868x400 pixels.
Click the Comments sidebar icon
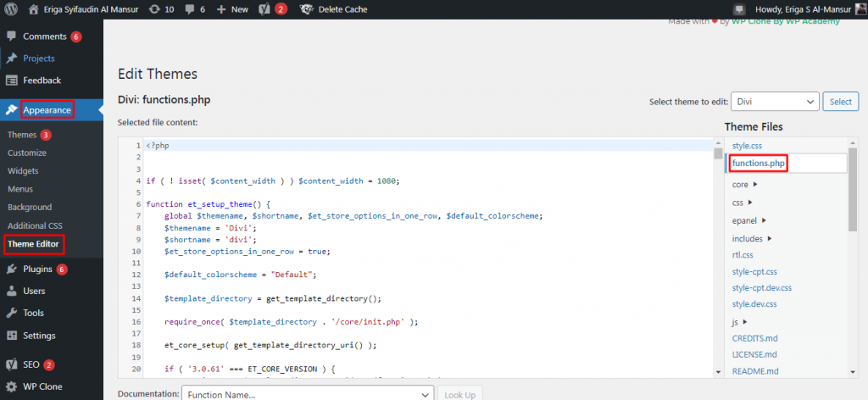[x=11, y=36]
